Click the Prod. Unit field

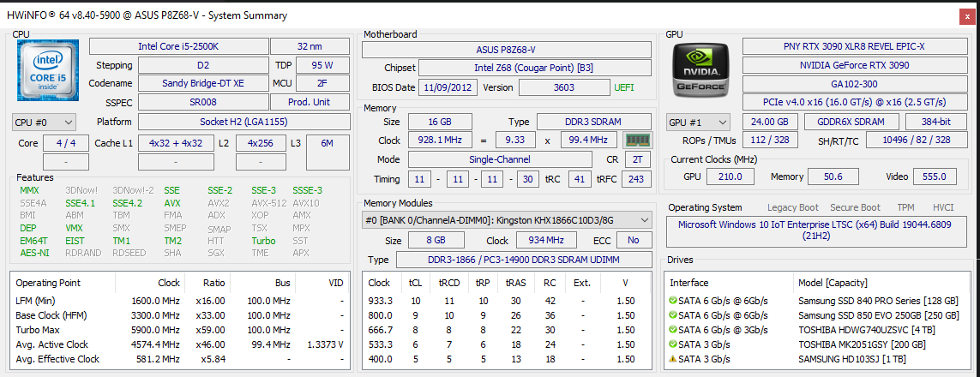310,102
